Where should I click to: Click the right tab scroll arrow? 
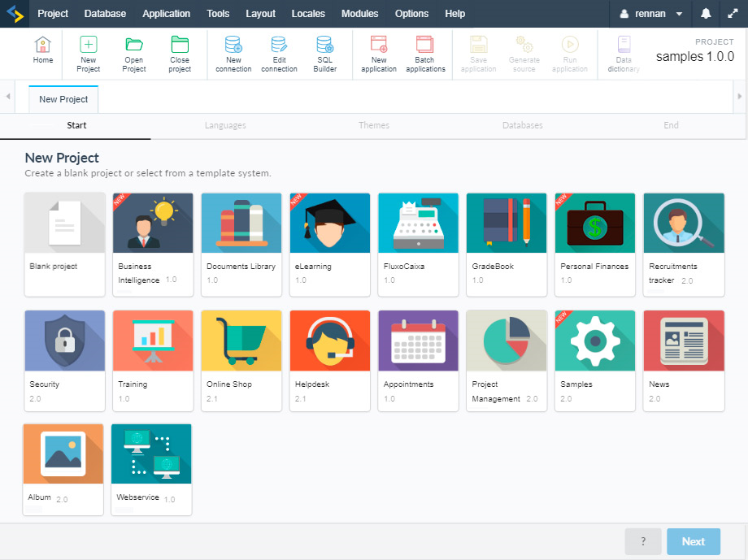(740, 97)
